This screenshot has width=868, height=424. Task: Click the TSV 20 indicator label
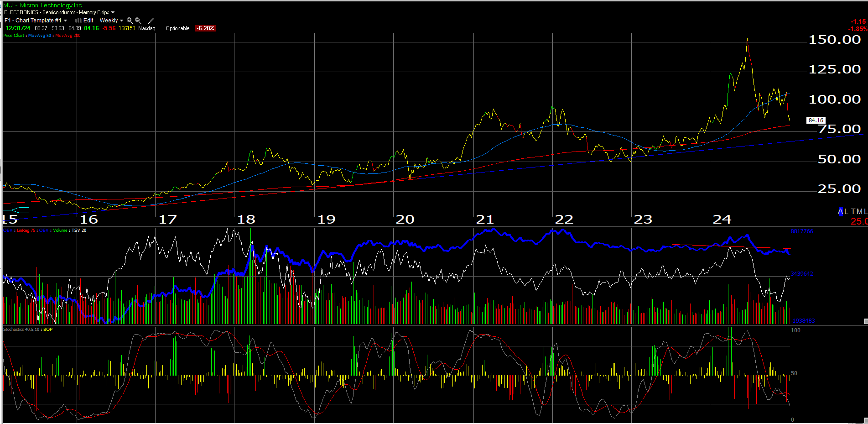(x=79, y=230)
